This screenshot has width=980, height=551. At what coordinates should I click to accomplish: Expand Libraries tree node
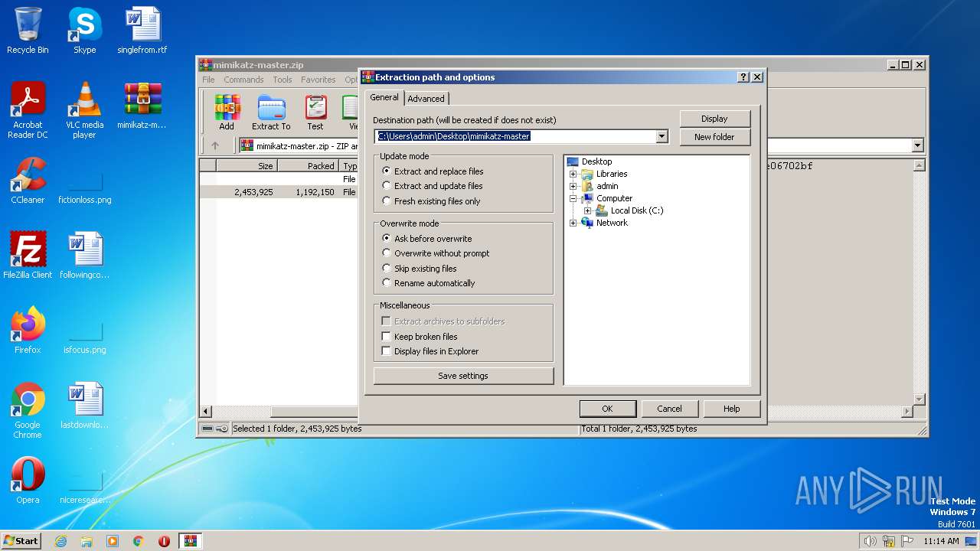point(573,174)
